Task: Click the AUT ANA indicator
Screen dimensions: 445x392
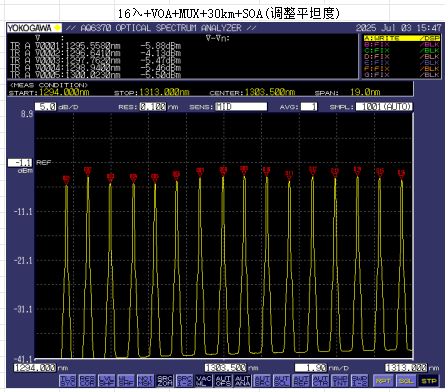Action: [x=243, y=380]
